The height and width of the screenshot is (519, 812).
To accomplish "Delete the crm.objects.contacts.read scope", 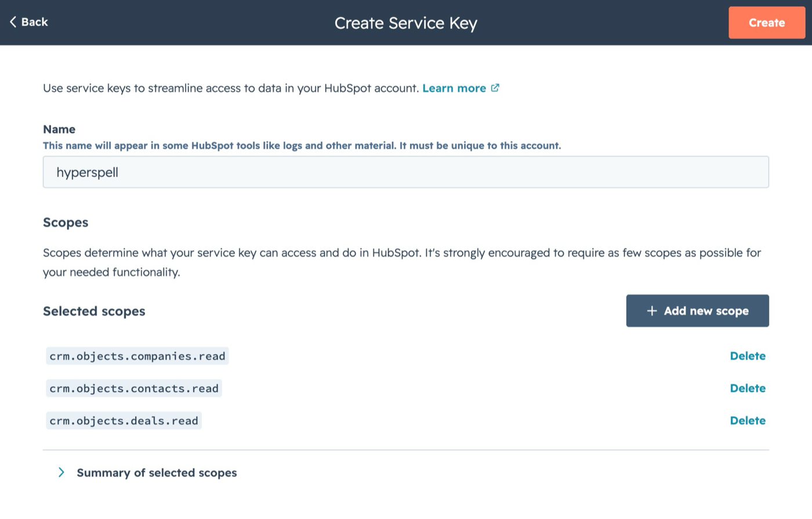I will [x=748, y=388].
